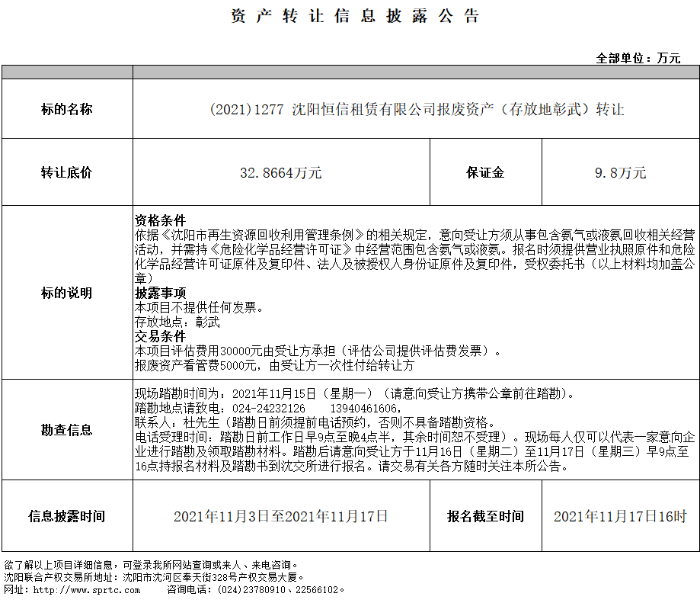
Task: Select the 勘查信息 label cell
Action: point(67,429)
